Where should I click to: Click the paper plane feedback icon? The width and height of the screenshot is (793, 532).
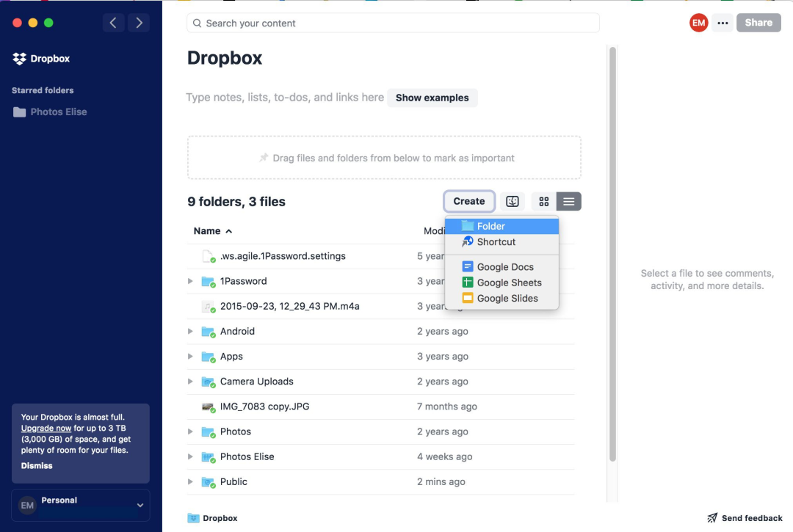click(712, 518)
